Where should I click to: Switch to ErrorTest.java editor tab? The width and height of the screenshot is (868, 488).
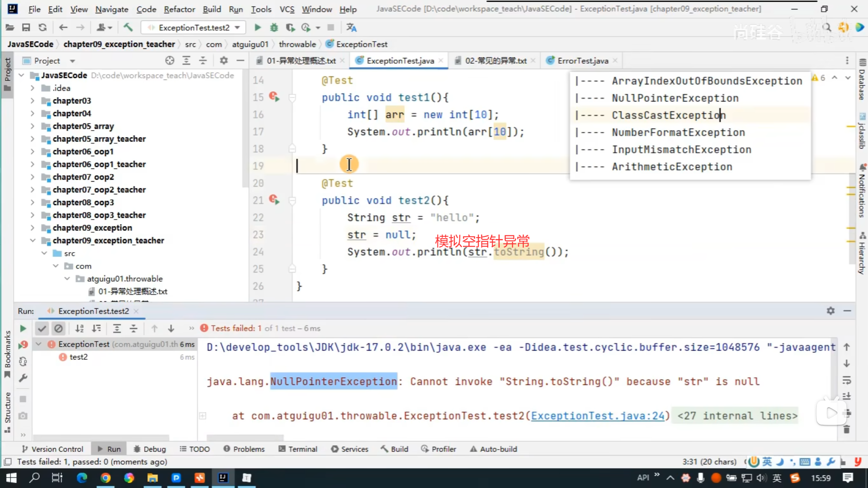coord(582,61)
